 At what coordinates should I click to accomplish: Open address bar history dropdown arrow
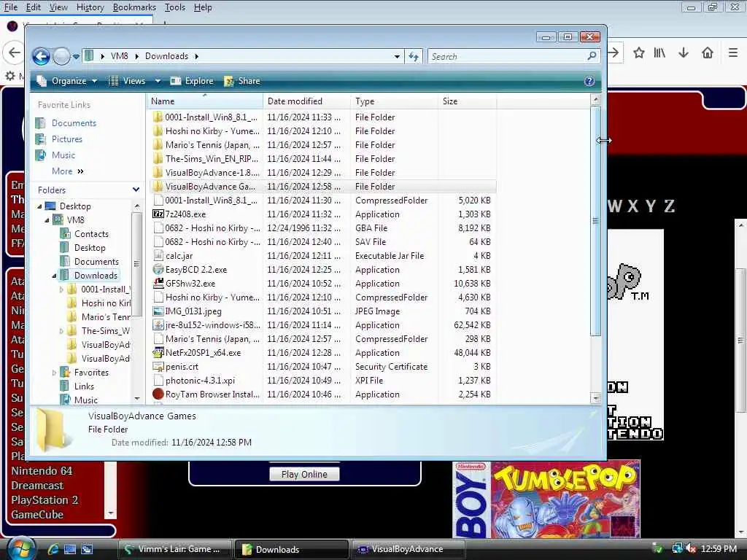(x=397, y=57)
